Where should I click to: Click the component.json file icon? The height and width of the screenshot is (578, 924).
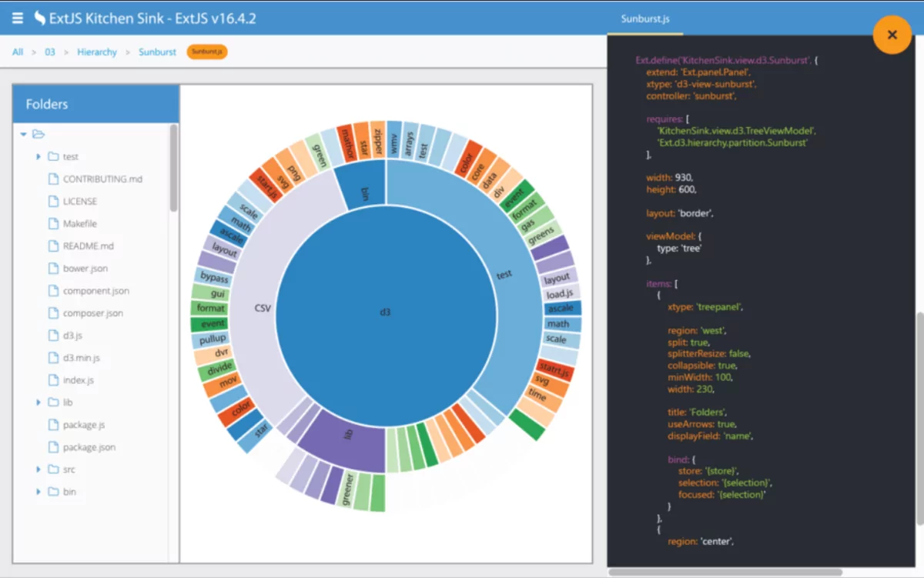(x=53, y=290)
